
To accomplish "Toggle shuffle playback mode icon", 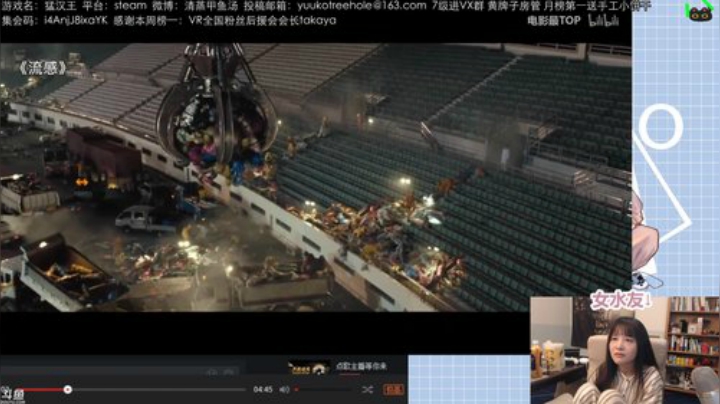I will pyautogui.click(x=367, y=390).
